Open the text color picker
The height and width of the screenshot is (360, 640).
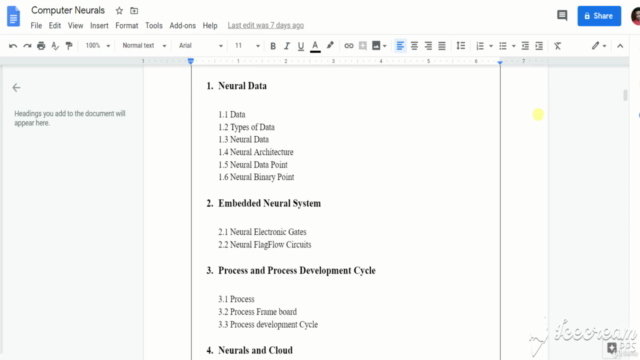click(315, 46)
